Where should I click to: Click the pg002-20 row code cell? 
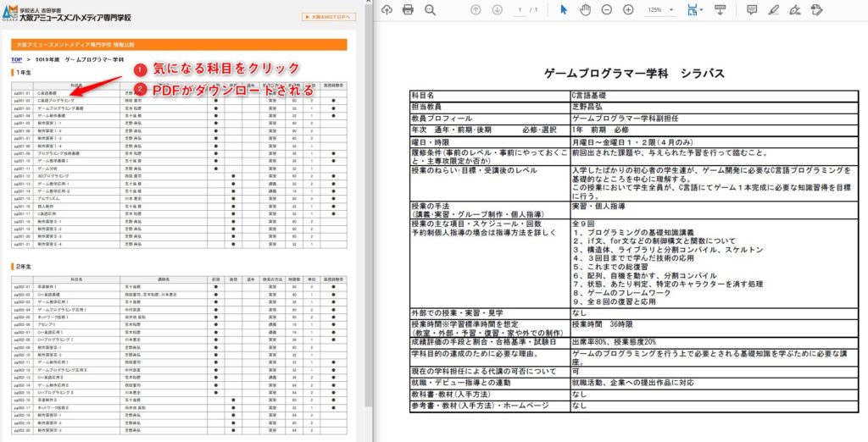[21, 430]
